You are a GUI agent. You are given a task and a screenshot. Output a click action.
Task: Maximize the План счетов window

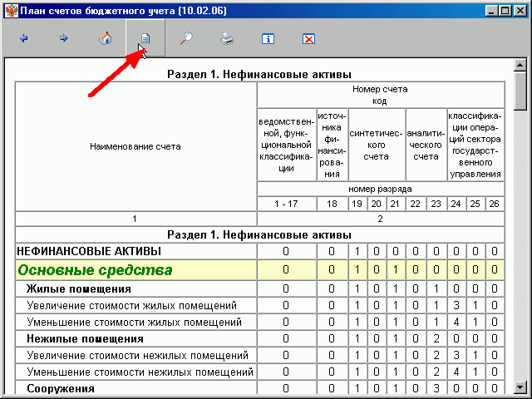click(505, 11)
